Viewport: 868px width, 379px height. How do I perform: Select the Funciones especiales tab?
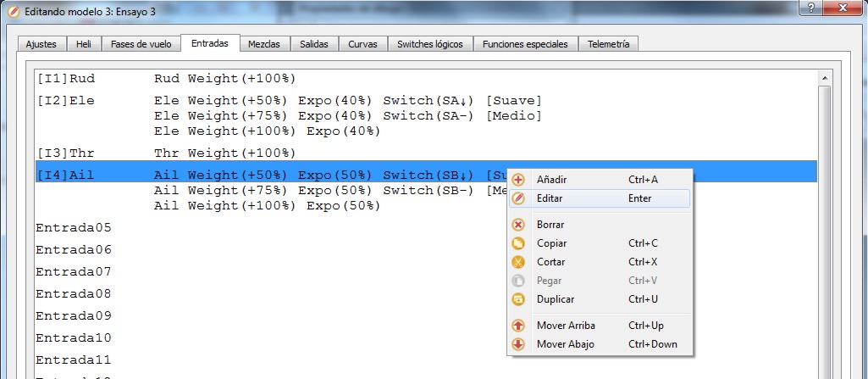point(525,44)
